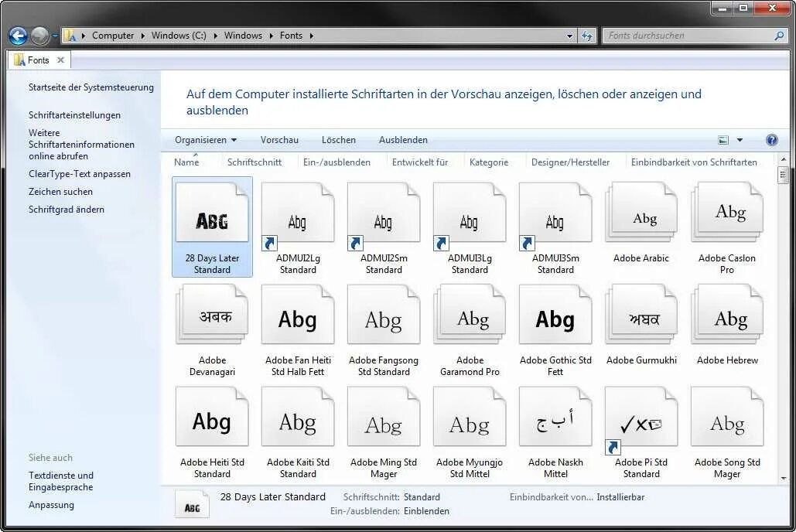
Task: Sort by Einbindbarkeit von Schriftarten column
Action: [x=694, y=162]
